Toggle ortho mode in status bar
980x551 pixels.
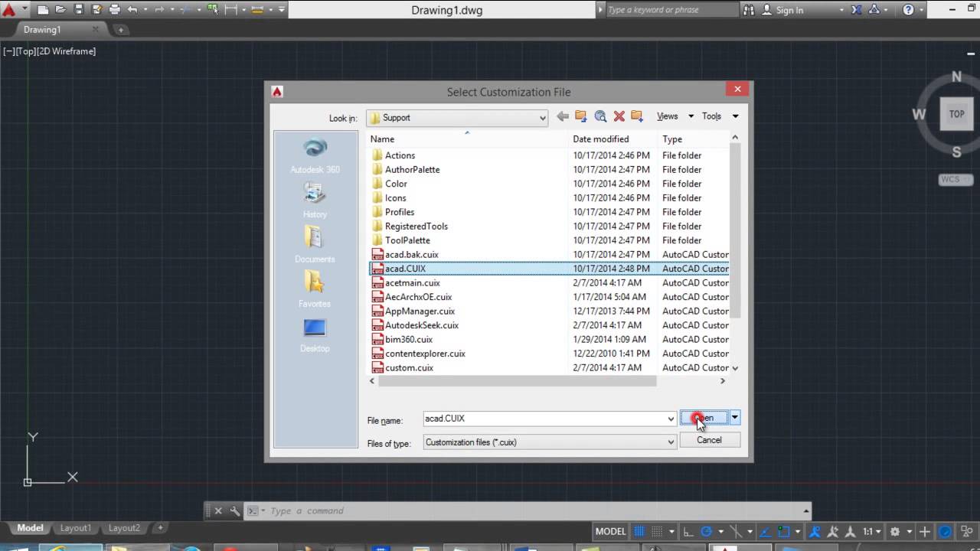[688, 531]
